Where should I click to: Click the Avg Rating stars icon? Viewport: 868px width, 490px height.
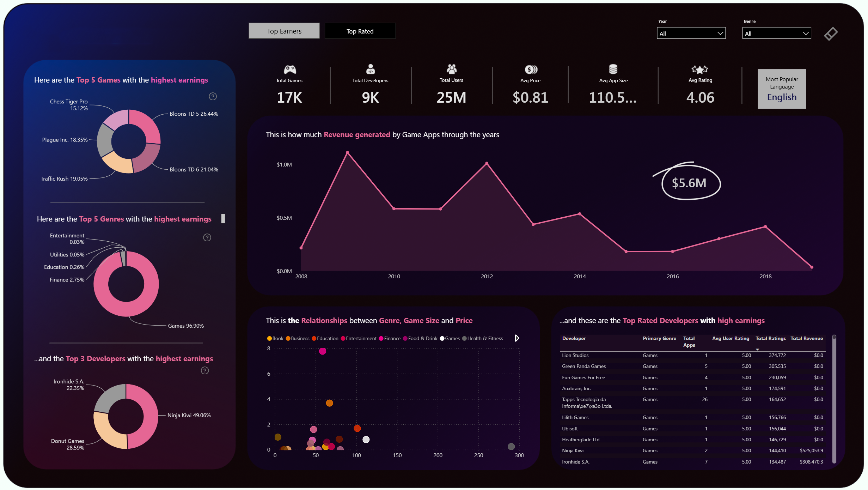click(x=700, y=69)
